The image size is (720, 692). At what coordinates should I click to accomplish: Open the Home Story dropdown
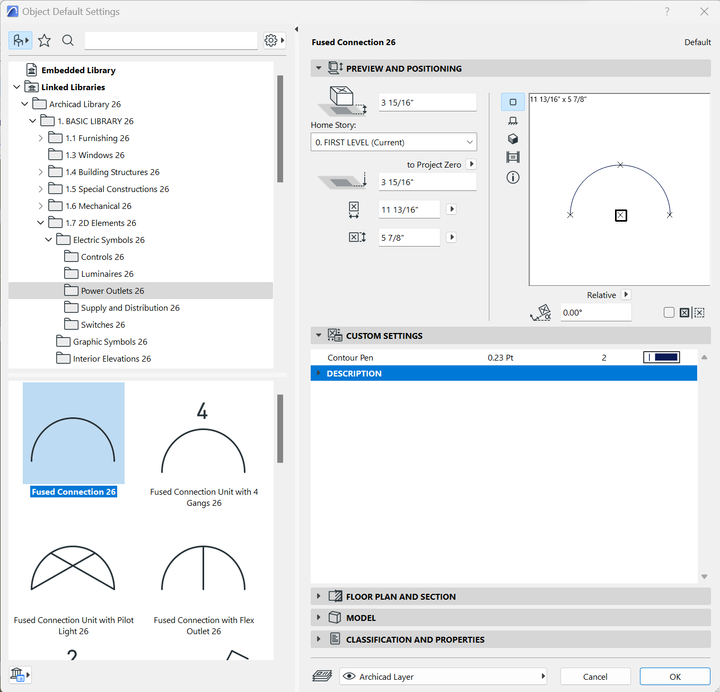(394, 142)
